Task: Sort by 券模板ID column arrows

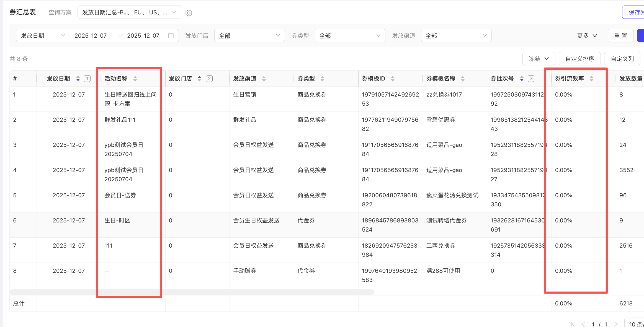Action: (393, 79)
